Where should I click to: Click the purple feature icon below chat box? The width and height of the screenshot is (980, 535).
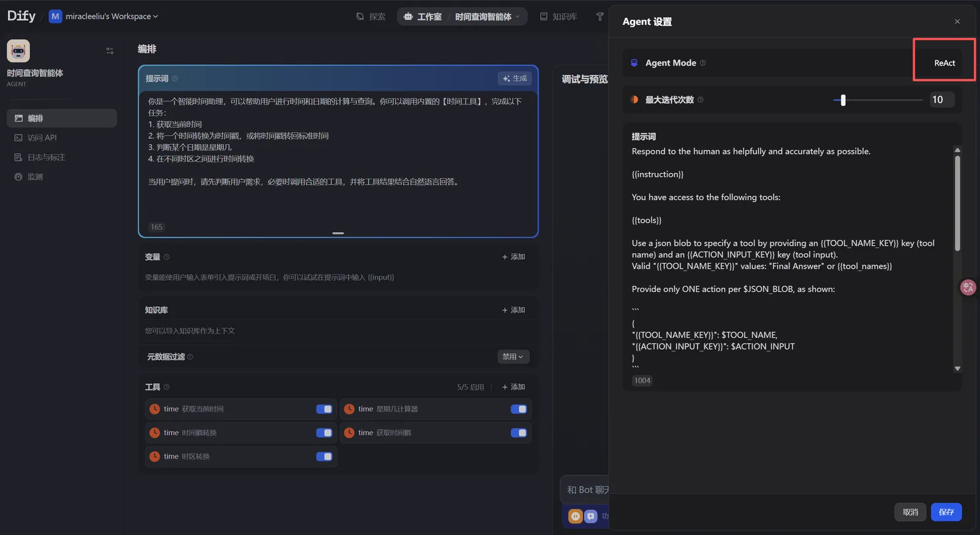[x=590, y=516]
